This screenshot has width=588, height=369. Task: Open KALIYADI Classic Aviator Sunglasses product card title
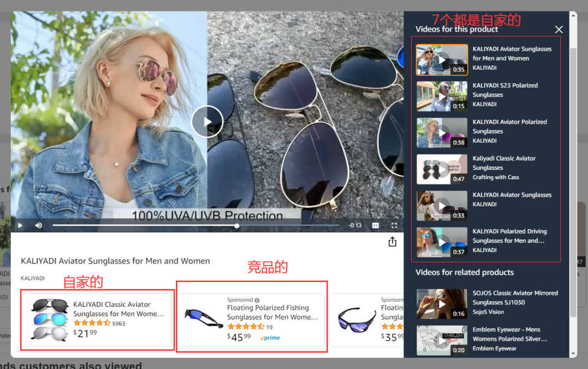(x=119, y=309)
